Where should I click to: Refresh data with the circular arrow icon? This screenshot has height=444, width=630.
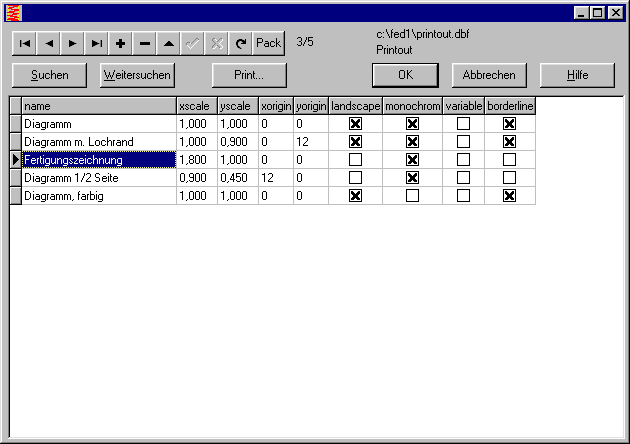[x=240, y=43]
